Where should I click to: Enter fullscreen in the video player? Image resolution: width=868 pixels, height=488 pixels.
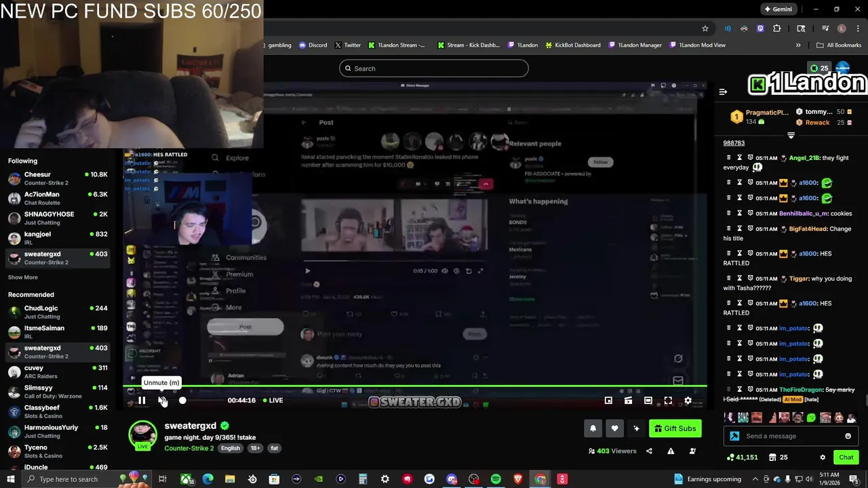pos(668,401)
